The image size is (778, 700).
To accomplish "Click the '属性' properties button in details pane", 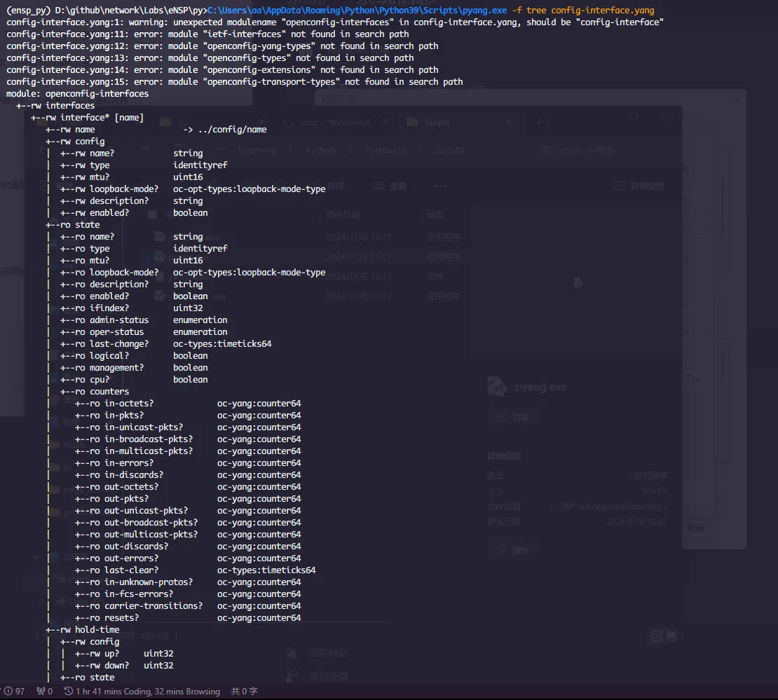I will [x=514, y=549].
